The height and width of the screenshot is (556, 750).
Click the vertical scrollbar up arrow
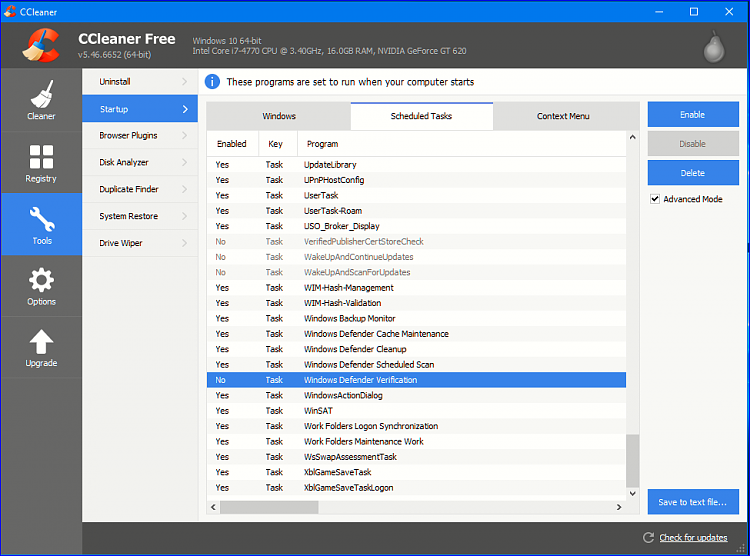632,137
